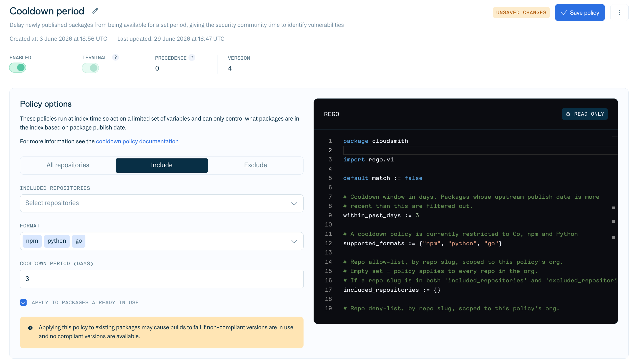Click the Terminal help question mark icon
This screenshot has height=364, width=636.
(115, 57)
